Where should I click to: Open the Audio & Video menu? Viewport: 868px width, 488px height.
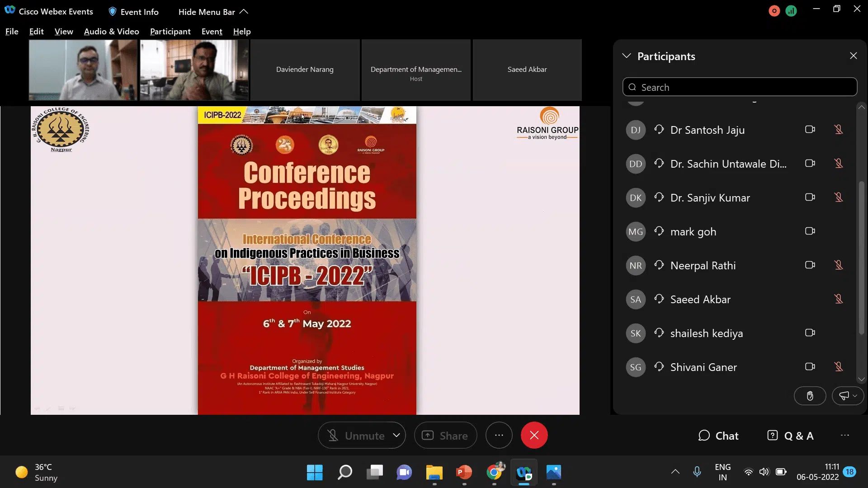(111, 32)
